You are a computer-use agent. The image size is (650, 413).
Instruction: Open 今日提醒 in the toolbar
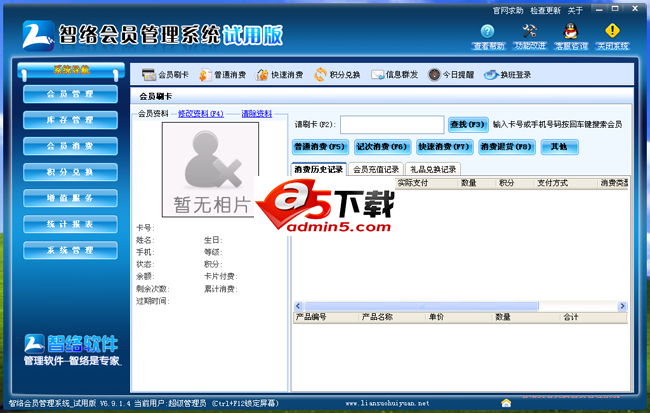pyautogui.click(x=451, y=75)
